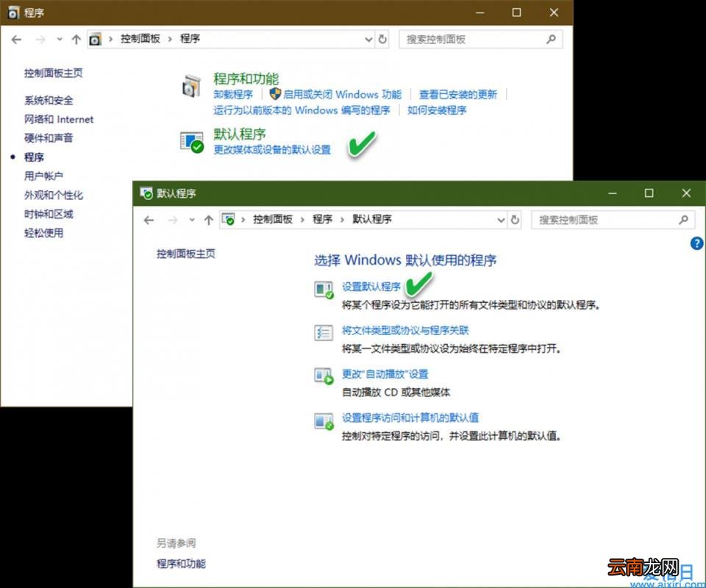Open 设置程序访问和计算机的默认值 link
The height and width of the screenshot is (588, 706).
coord(410,417)
